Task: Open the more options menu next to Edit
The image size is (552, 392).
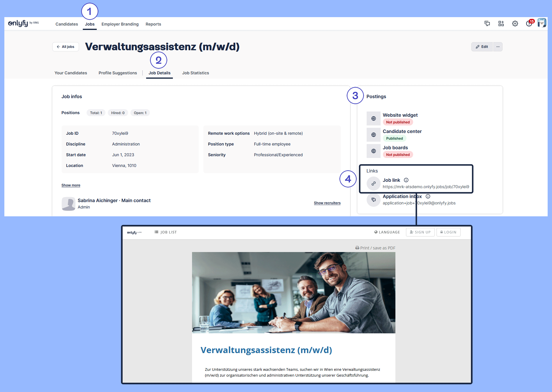Action: [x=498, y=46]
